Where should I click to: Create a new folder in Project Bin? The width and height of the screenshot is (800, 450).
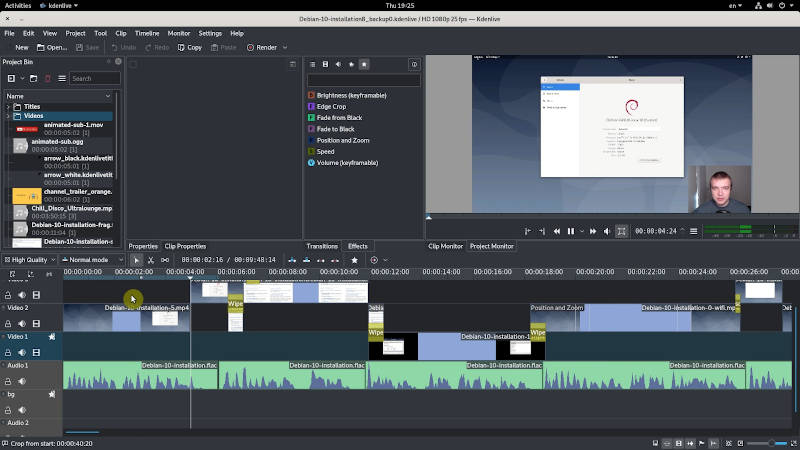pyautogui.click(x=34, y=79)
